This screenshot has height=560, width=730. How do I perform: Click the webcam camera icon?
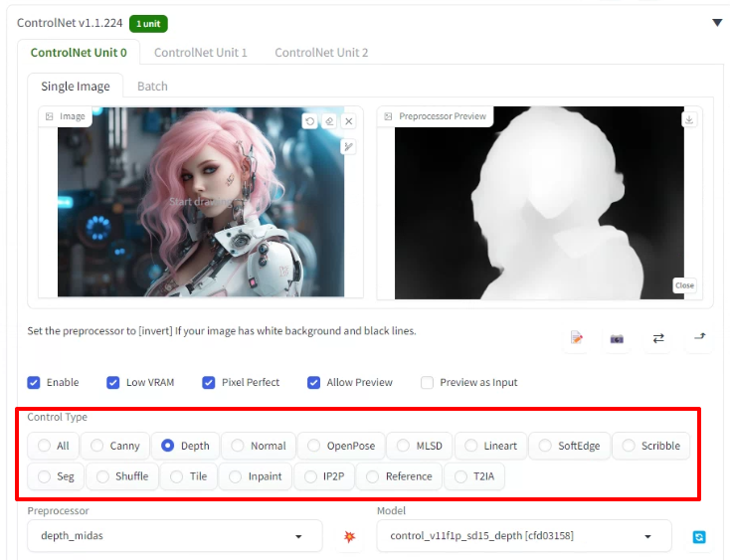(617, 338)
